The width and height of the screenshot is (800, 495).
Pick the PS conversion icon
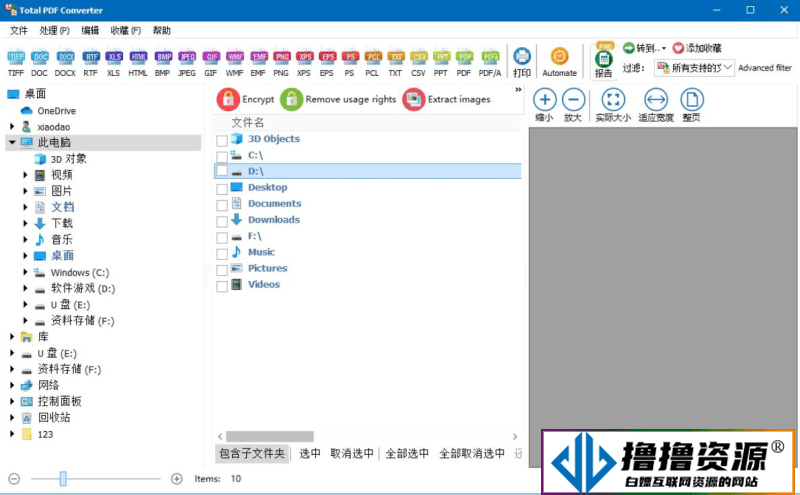[x=349, y=63]
